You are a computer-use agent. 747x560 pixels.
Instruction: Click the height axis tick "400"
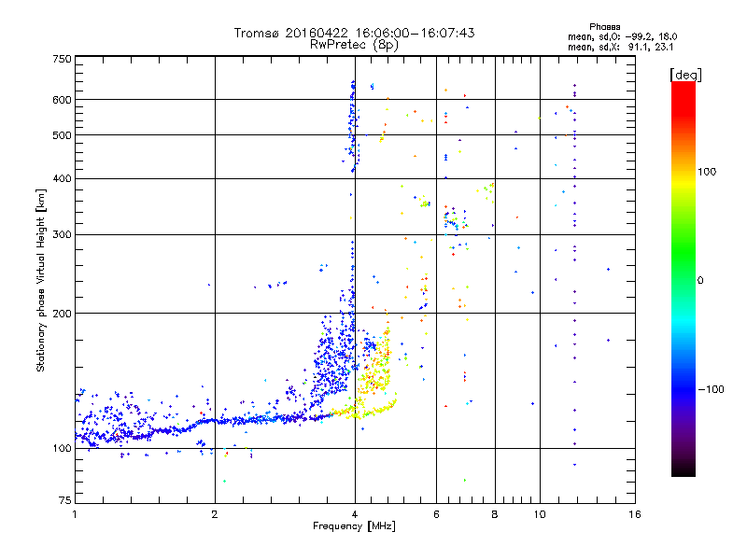[x=62, y=178]
